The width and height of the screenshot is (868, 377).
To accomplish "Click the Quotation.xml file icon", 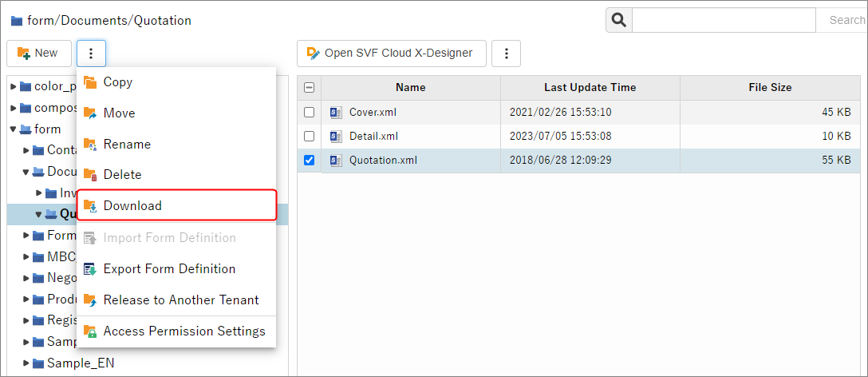I will 336,161.
